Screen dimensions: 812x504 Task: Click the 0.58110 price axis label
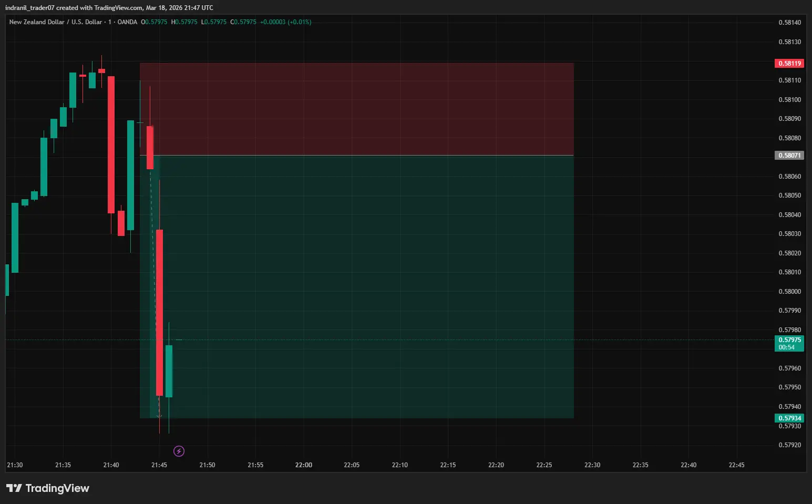(789, 80)
